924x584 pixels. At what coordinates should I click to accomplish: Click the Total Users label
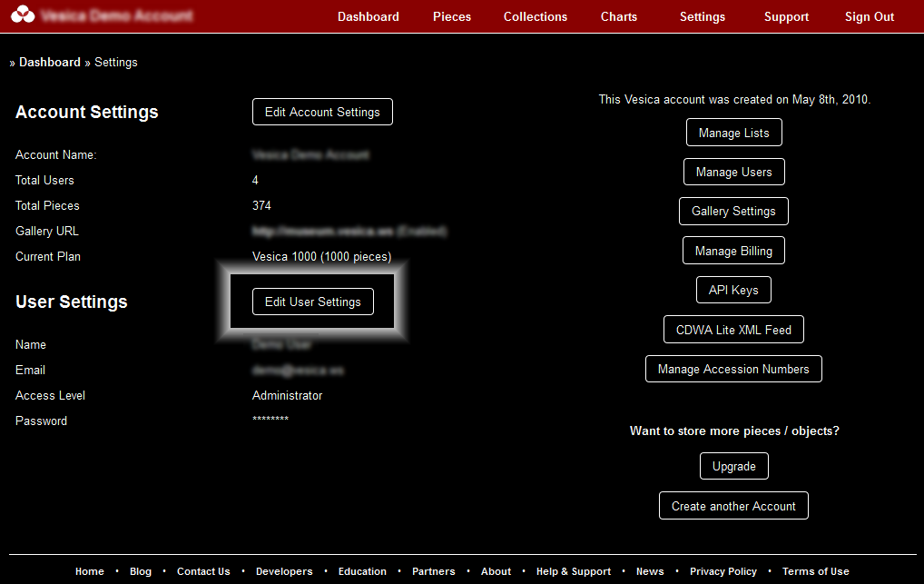pyautogui.click(x=44, y=180)
